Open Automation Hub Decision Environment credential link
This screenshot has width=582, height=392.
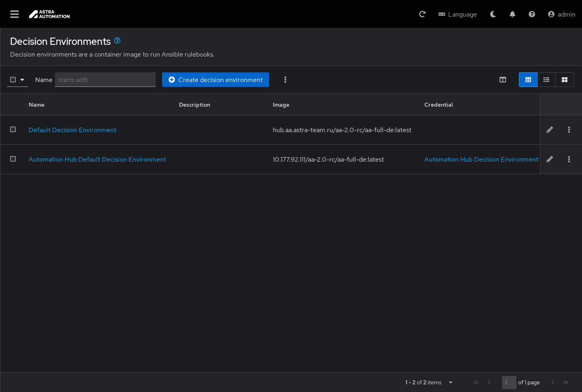[481, 159]
